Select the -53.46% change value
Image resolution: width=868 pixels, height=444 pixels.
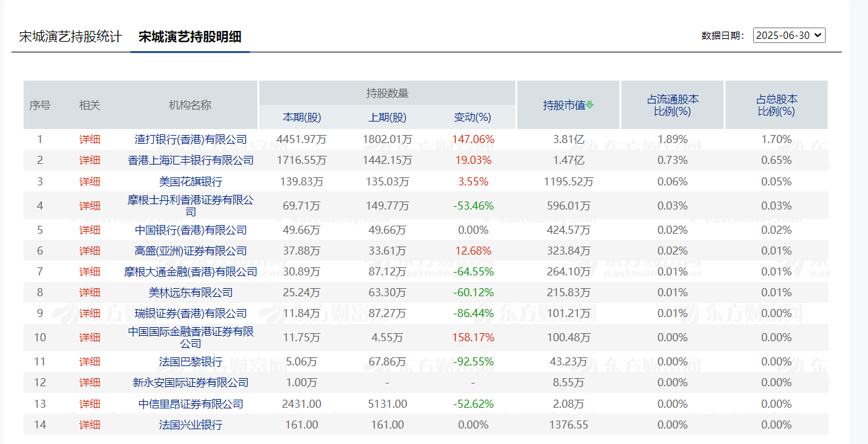pyautogui.click(x=473, y=206)
